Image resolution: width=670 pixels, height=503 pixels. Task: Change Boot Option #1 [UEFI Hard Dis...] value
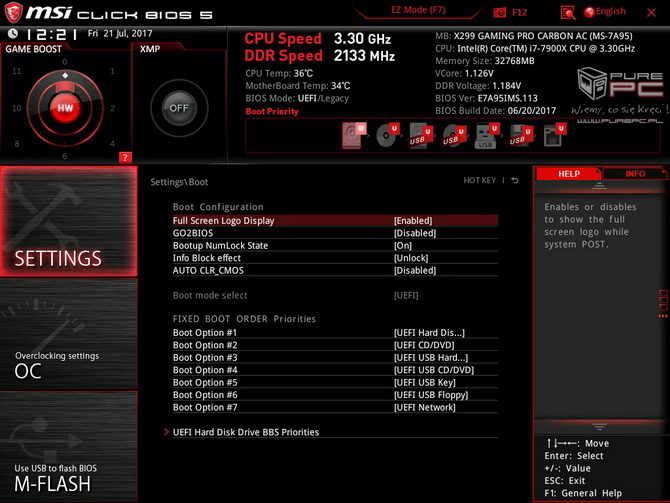(429, 332)
